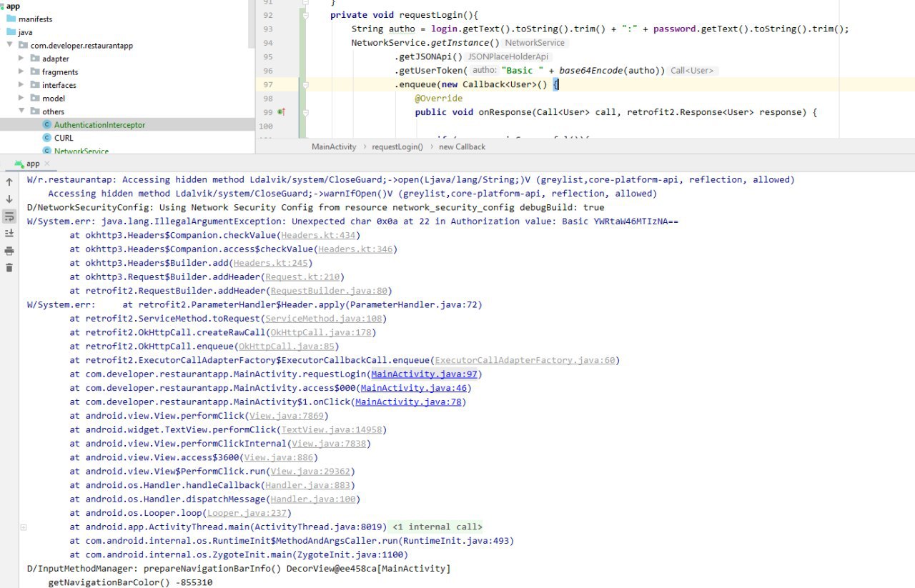Expand the adapter package folder
This screenshot has width=915, height=588.
[x=22, y=59]
